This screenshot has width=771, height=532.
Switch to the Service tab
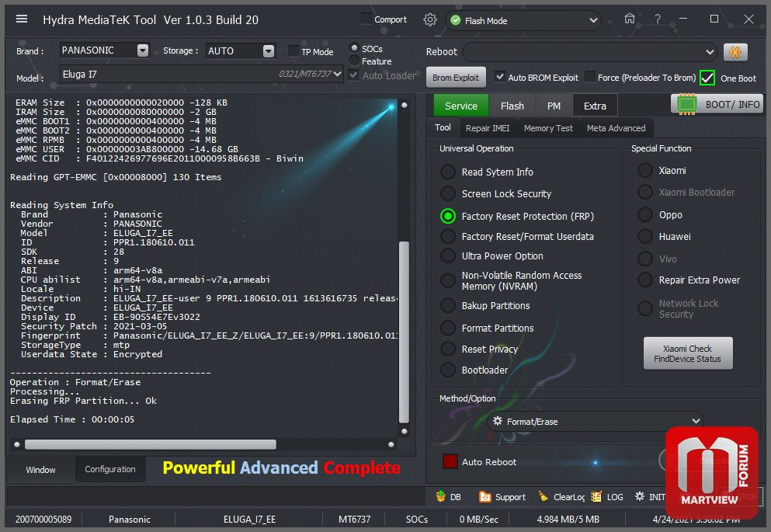(460, 106)
